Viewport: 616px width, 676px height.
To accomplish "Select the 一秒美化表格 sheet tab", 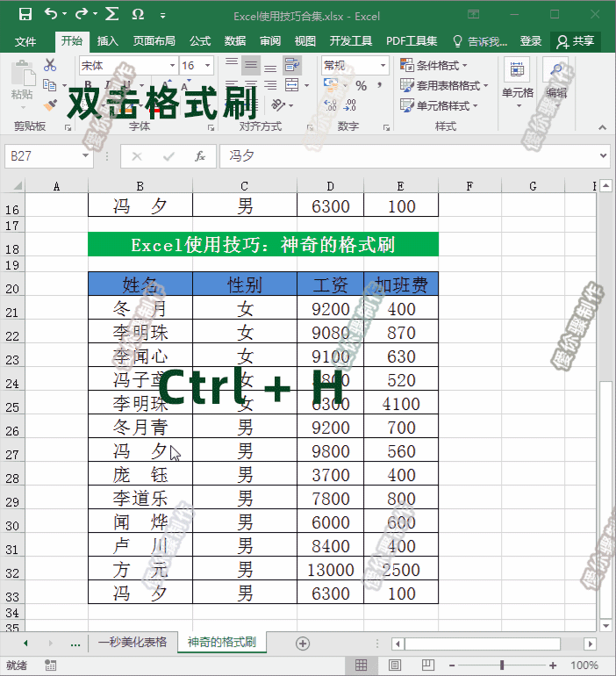I will (133, 642).
